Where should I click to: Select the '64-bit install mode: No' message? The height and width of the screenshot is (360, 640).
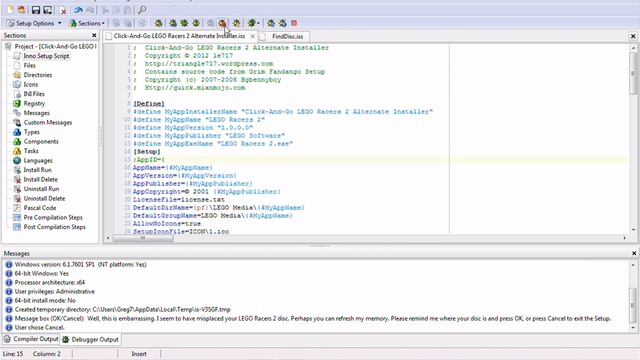pos(45,300)
